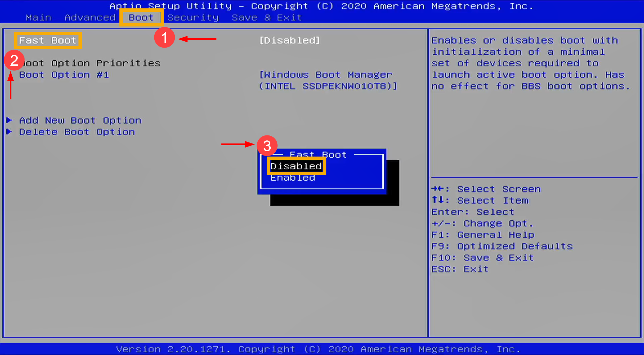Viewport: 644px width, 355px height.
Task: Open the Security tab
Action: click(x=193, y=17)
